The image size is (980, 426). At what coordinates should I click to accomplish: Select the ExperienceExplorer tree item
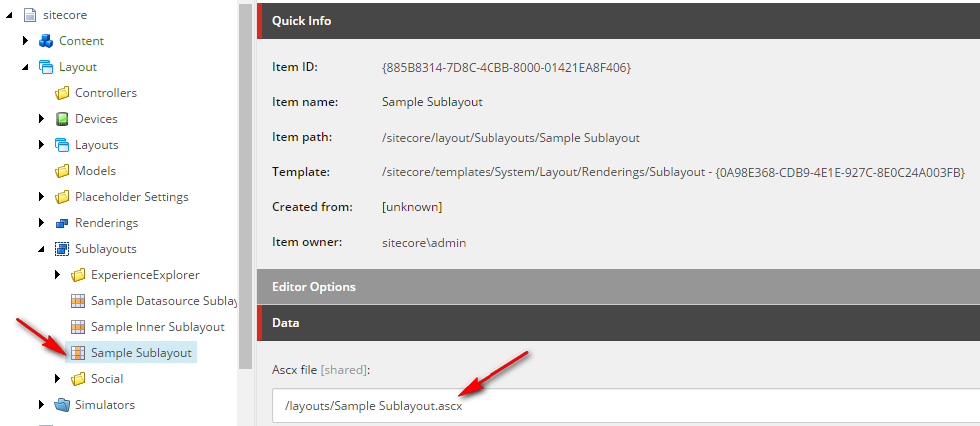click(x=145, y=275)
